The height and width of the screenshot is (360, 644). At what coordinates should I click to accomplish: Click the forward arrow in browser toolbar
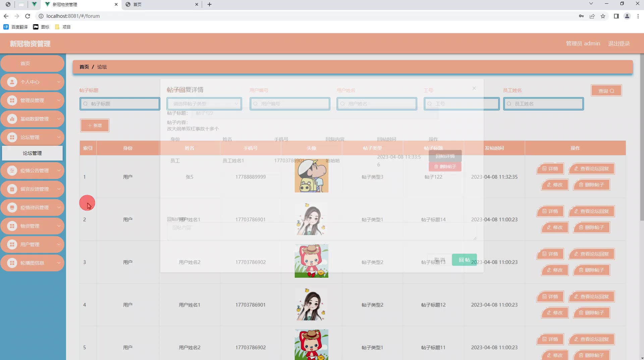coord(17,16)
